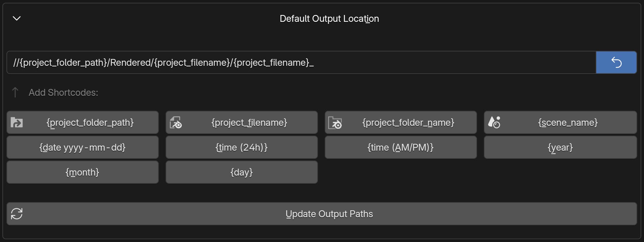Add the {time (24h)} shortcode
644x242 pixels.
pyautogui.click(x=241, y=147)
